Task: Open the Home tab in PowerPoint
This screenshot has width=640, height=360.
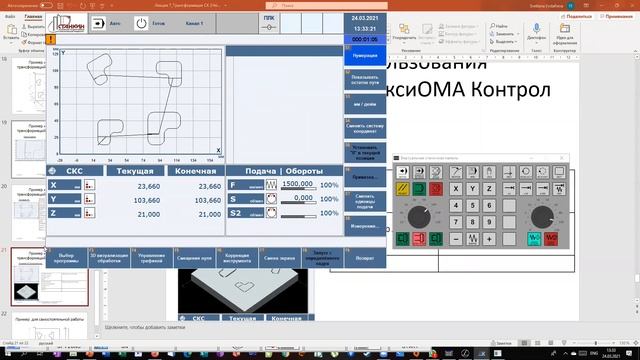Action: (33, 16)
